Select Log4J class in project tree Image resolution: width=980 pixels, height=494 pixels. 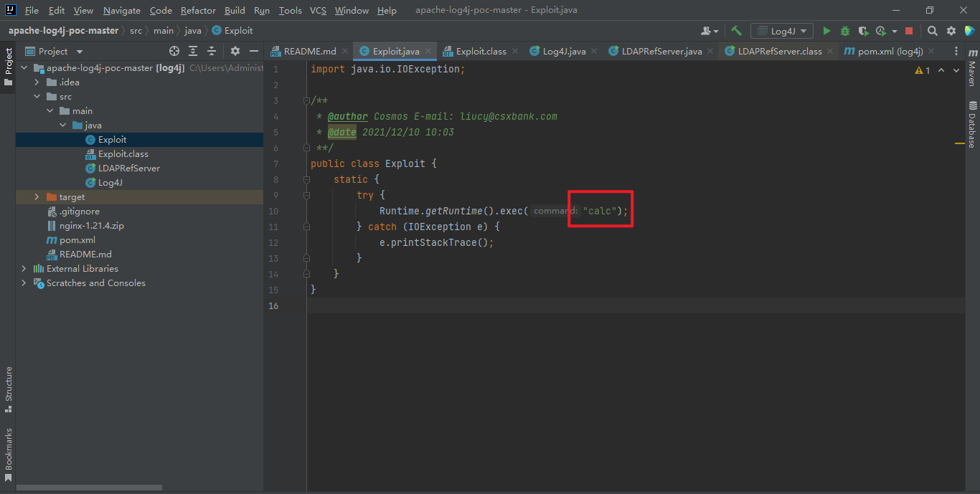(110, 183)
